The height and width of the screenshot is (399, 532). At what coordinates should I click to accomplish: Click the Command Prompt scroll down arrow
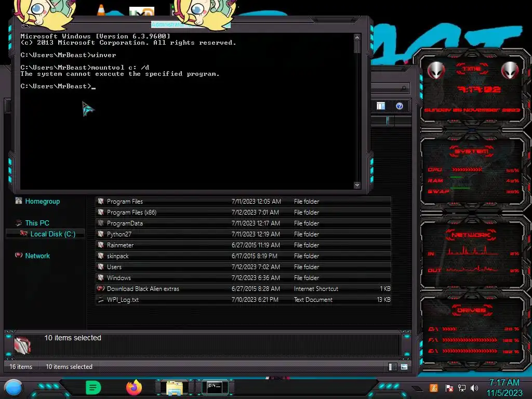click(x=357, y=185)
